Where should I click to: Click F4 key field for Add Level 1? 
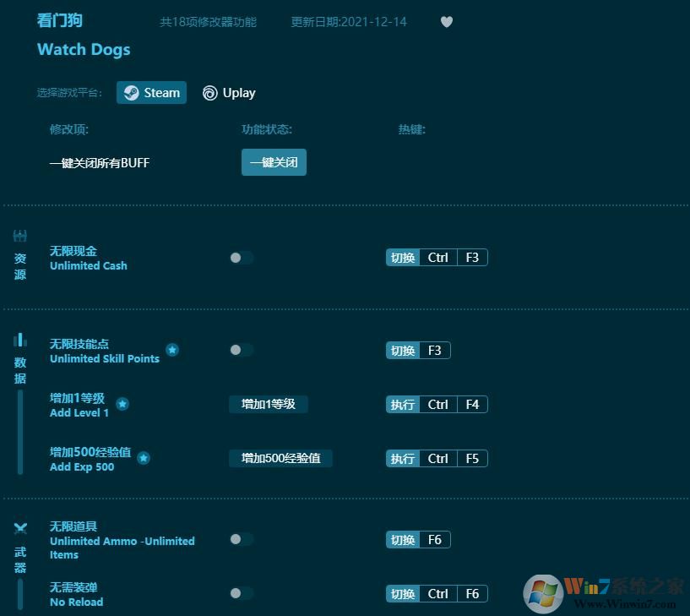[472, 405]
